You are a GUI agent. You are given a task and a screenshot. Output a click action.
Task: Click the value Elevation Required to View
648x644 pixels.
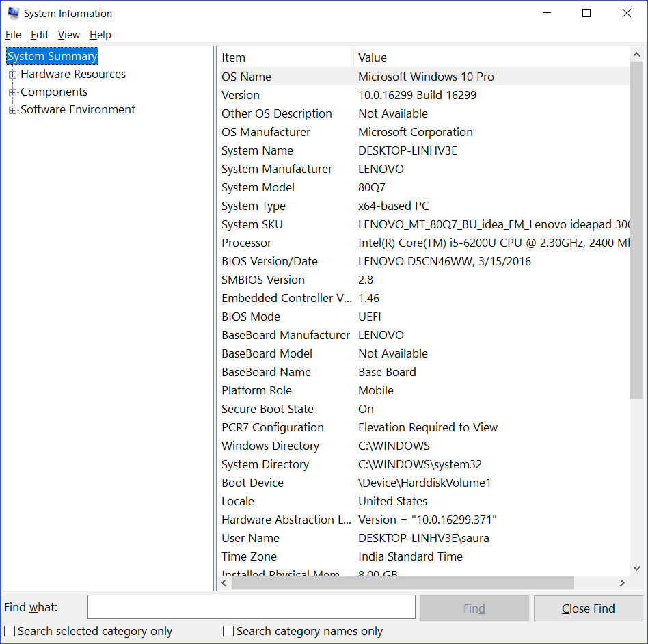428,427
